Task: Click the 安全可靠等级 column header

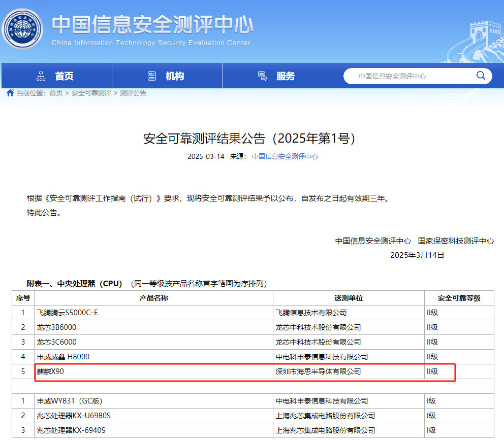Action: 459,298
